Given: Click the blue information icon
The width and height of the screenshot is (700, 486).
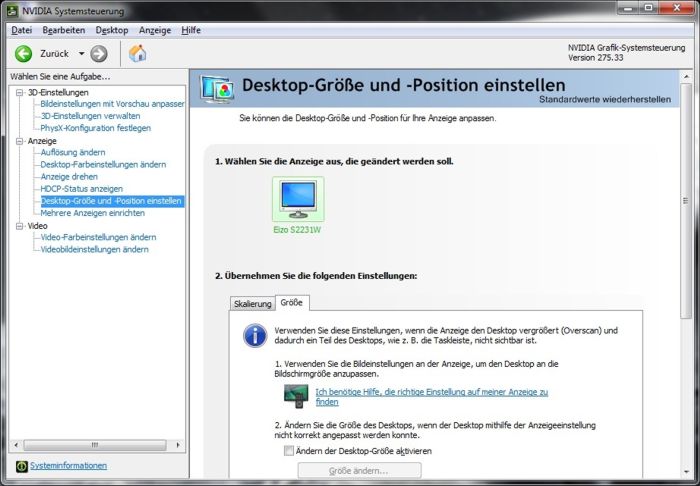Looking at the screenshot, I should pos(255,336).
